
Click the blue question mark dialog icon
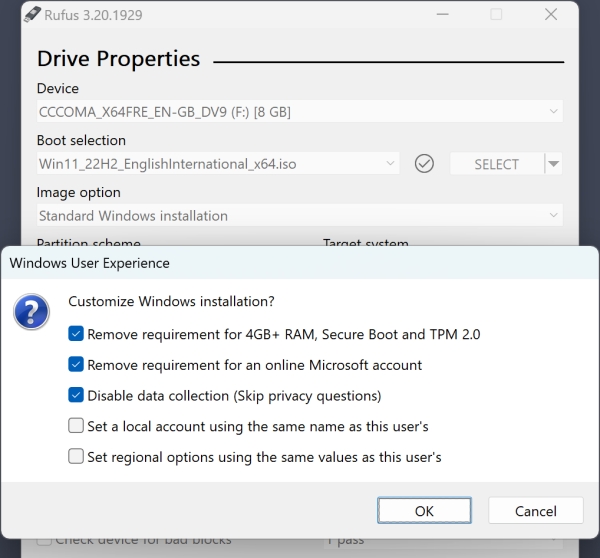31,312
